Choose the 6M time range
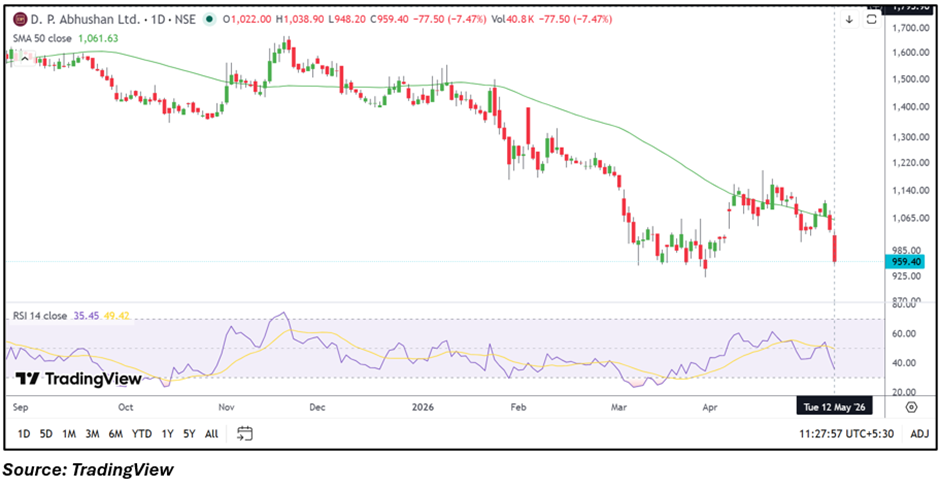 point(116,433)
